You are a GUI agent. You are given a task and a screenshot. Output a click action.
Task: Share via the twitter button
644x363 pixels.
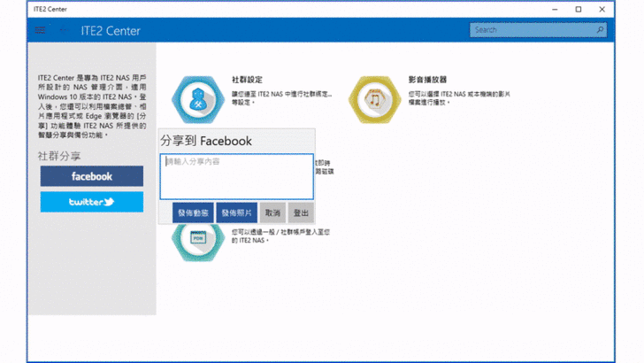click(92, 202)
